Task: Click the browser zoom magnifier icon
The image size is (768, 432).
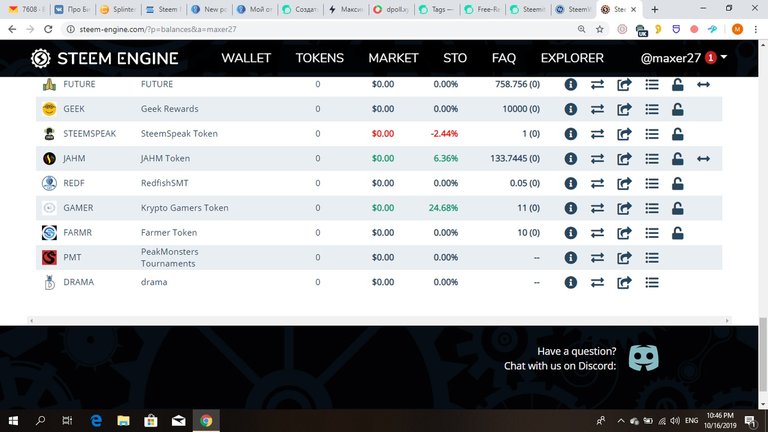Action: pyautogui.click(x=581, y=29)
